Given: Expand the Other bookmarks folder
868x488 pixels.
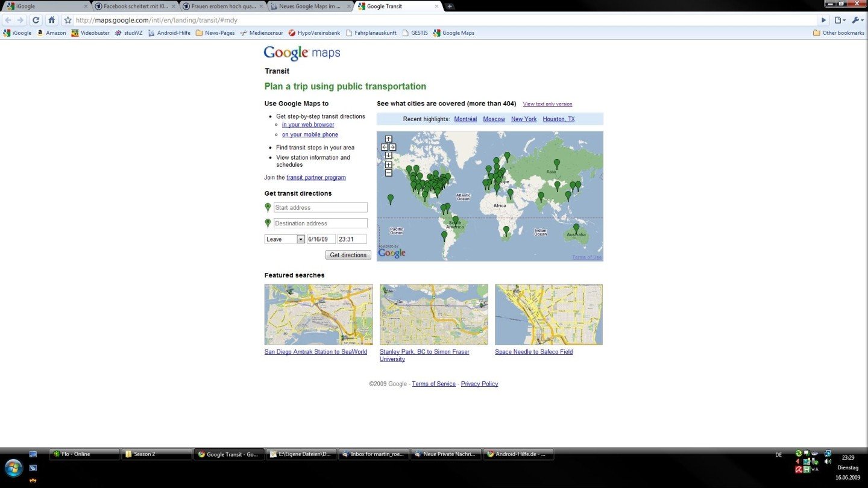Looking at the screenshot, I should pos(838,33).
